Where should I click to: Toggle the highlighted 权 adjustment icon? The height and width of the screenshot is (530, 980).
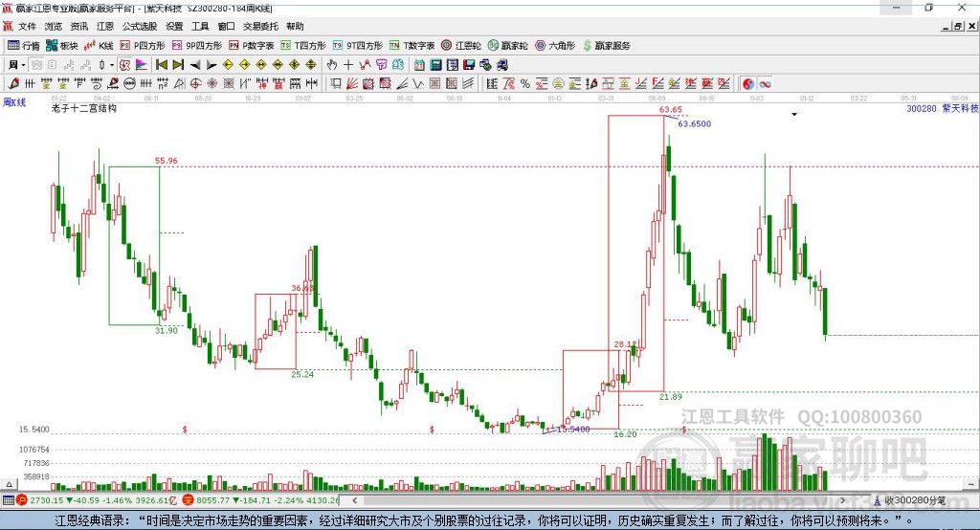pos(125,65)
